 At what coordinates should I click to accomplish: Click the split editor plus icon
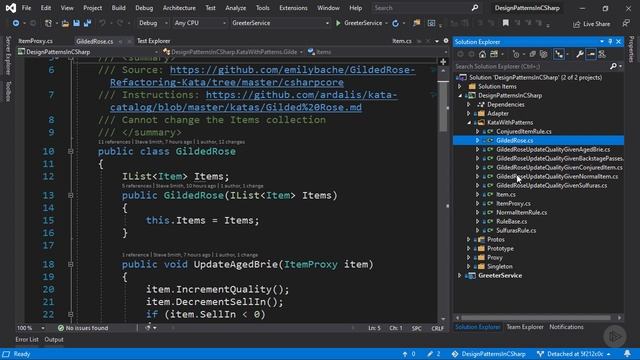[x=443, y=62]
